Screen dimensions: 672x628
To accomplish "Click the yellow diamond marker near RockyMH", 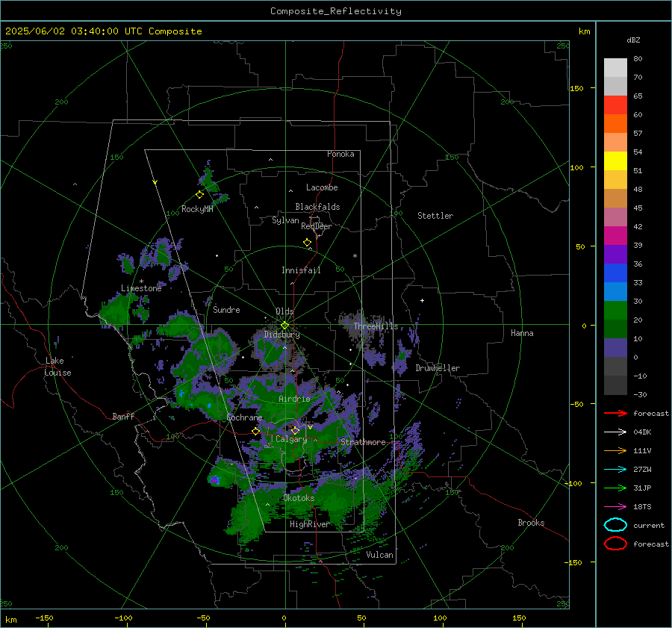I will pos(199,195).
